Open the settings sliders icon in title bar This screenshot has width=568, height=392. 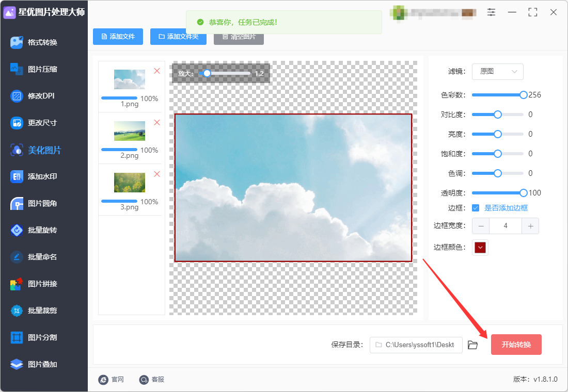491,12
